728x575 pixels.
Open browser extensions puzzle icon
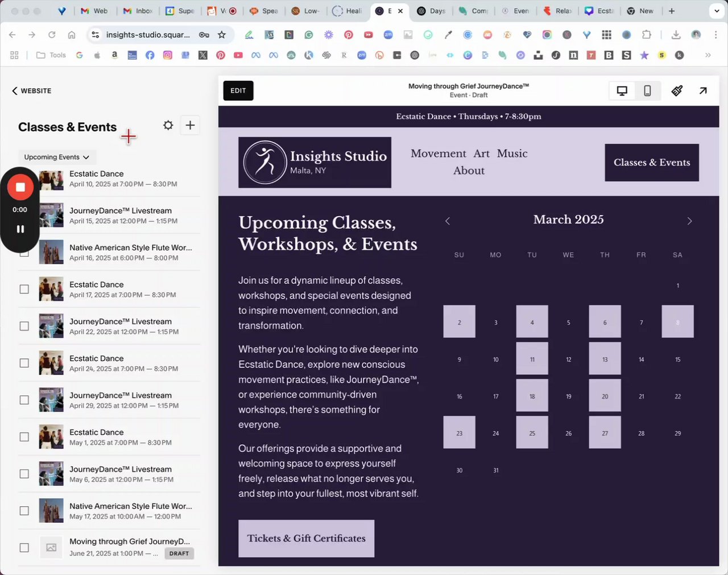646,35
